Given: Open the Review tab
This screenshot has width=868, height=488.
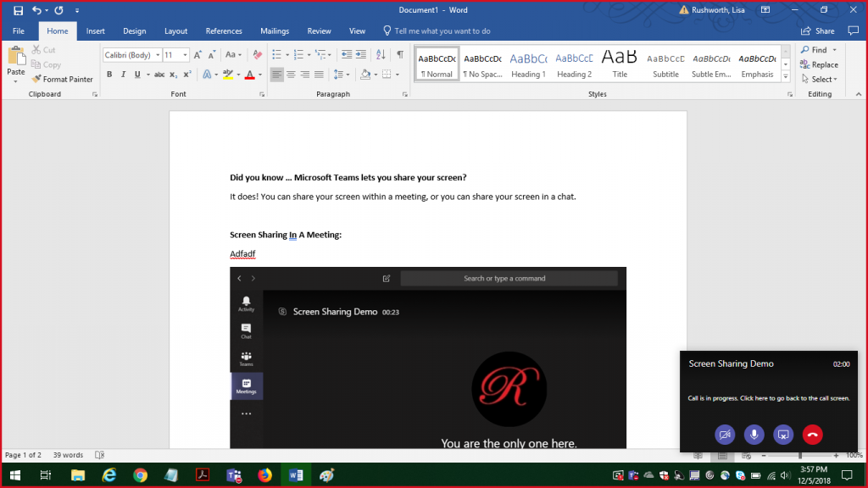Looking at the screenshot, I should point(319,30).
